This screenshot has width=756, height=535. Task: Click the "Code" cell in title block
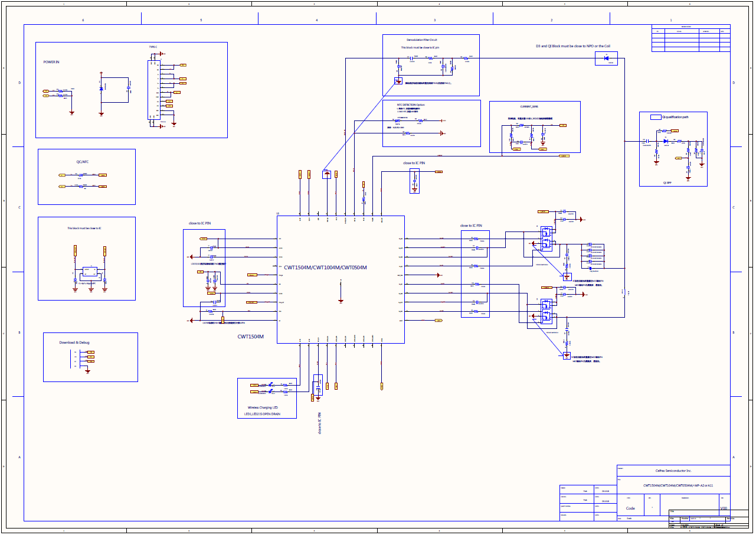coord(630,508)
